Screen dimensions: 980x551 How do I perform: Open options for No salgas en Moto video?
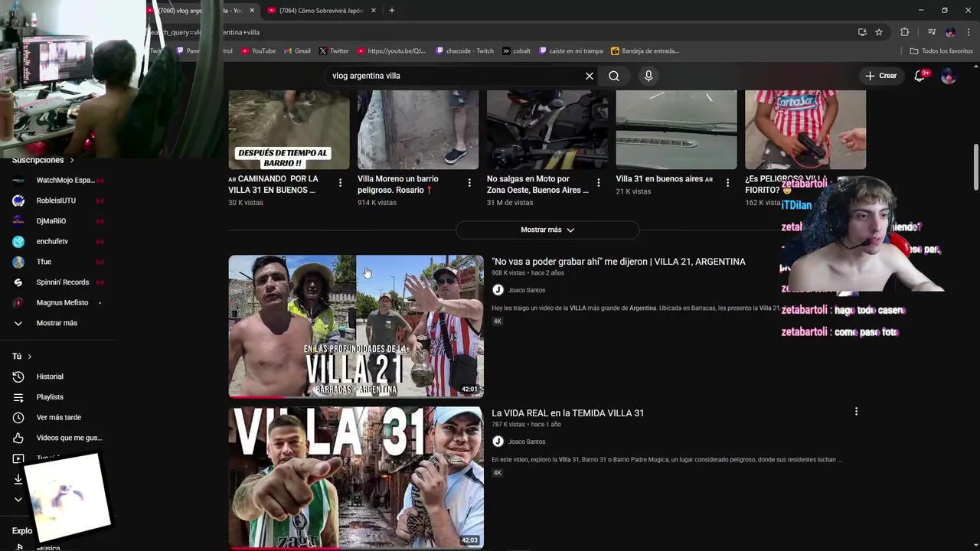599,183
